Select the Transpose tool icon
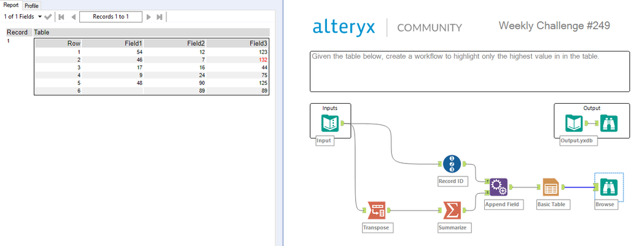644x246 pixels. (376, 211)
